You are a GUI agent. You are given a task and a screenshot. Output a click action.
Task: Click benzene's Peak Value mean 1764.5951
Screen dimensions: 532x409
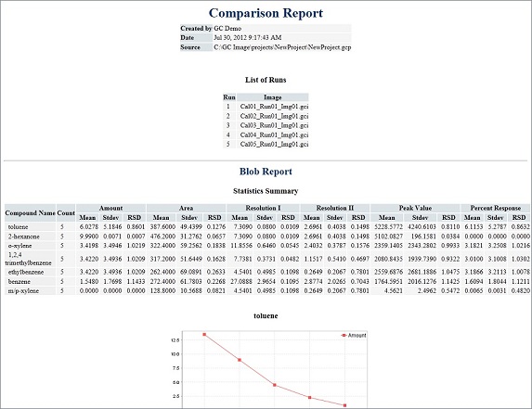coord(388,282)
